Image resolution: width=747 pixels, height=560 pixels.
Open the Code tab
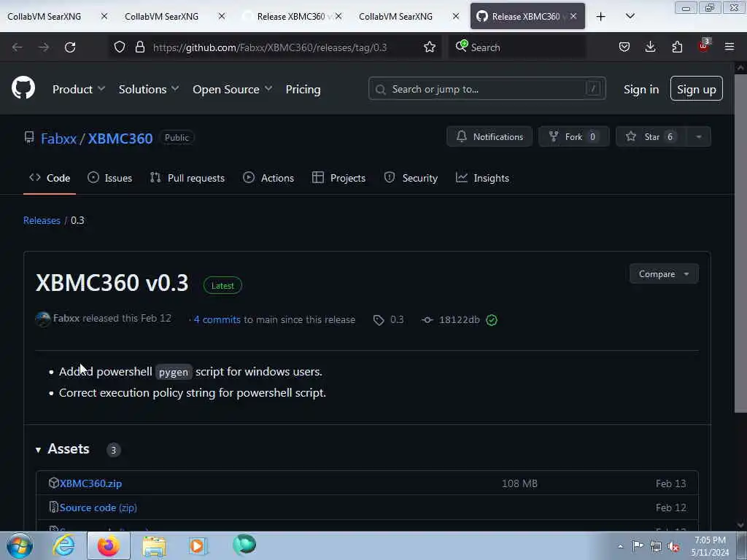tap(50, 178)
